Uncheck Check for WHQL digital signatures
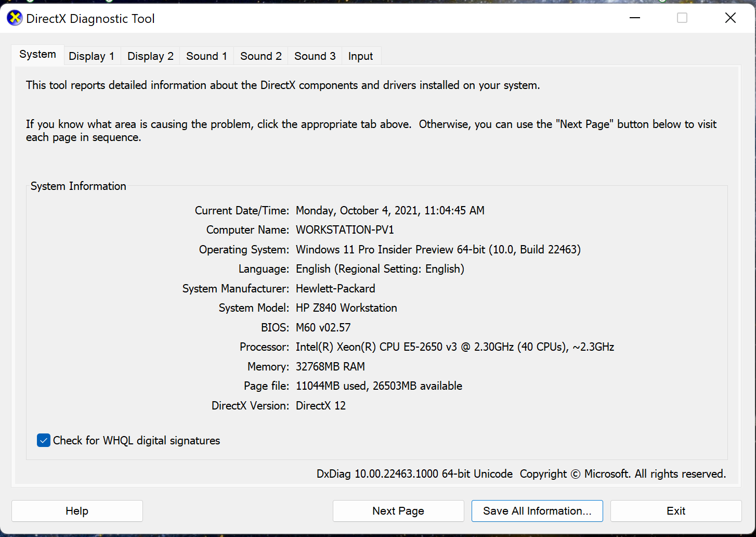This screenshot has width=756, height=537. (x=44, y=441)
